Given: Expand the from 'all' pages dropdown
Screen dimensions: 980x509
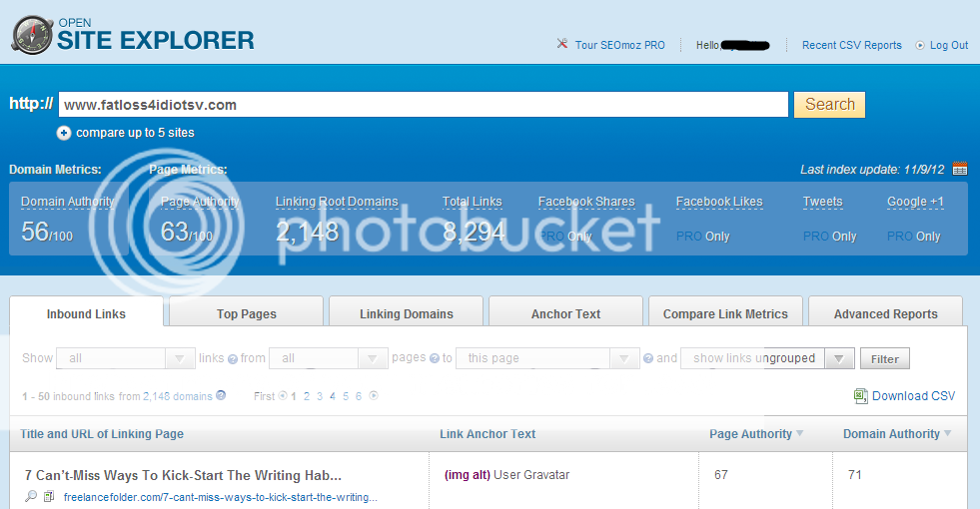Looking at the screenshot, I should coord(328,358).
